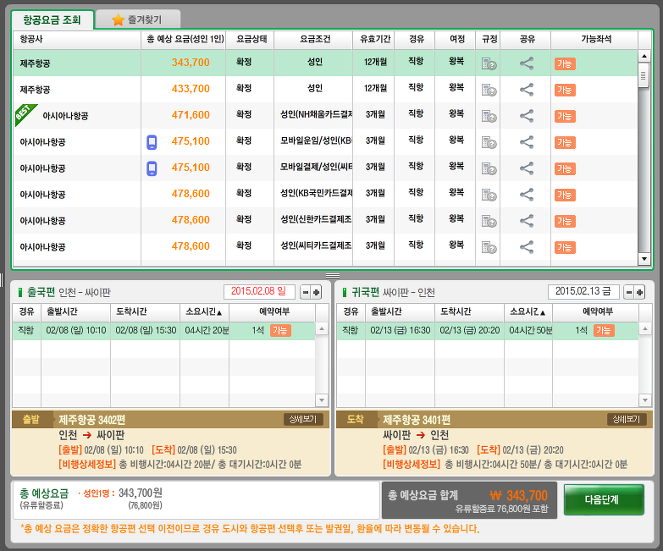Open fare rules icon for 343,700 row
The width and height of the screenshot is (663, 551).
pyautogui.click(x=489, y=64)
